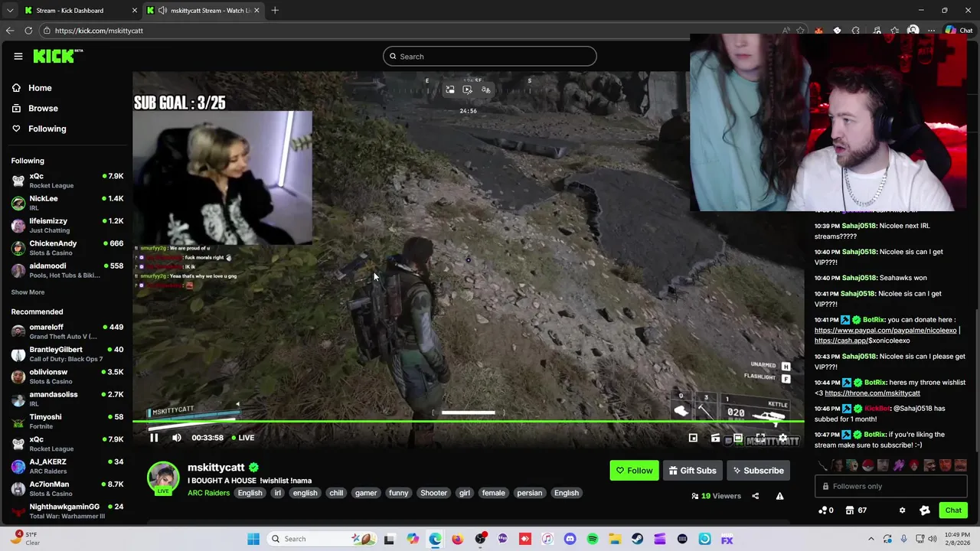Image resolution: width=980 pixels, height=551 pixels.
Task: Click the Followers only chat input
Action: (x=892, y=486)
